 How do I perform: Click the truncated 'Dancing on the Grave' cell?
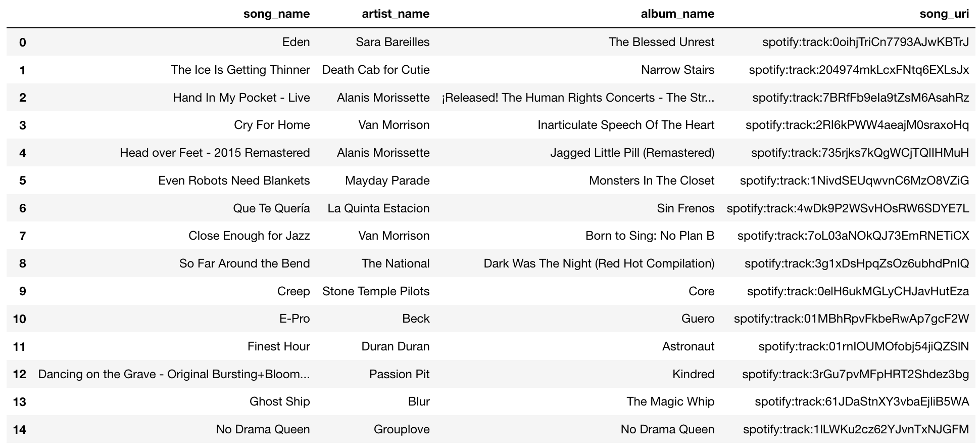(x=174, y=374)
